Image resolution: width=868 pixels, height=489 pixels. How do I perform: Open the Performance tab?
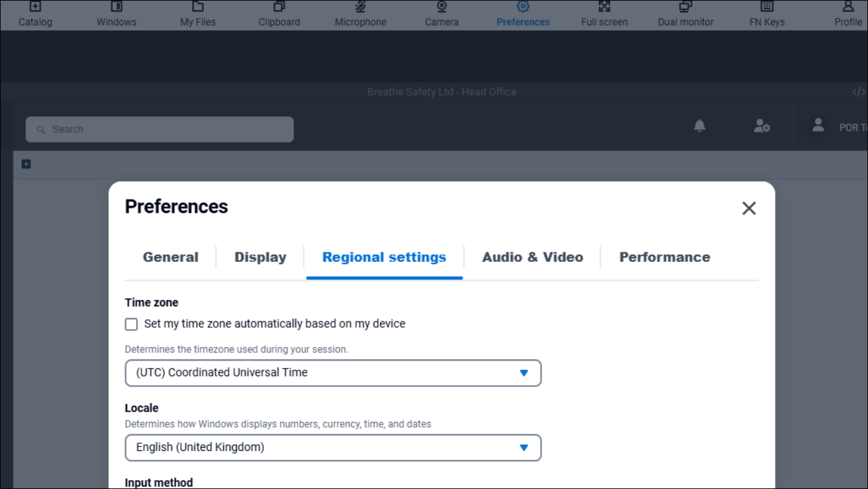(665, 257)
